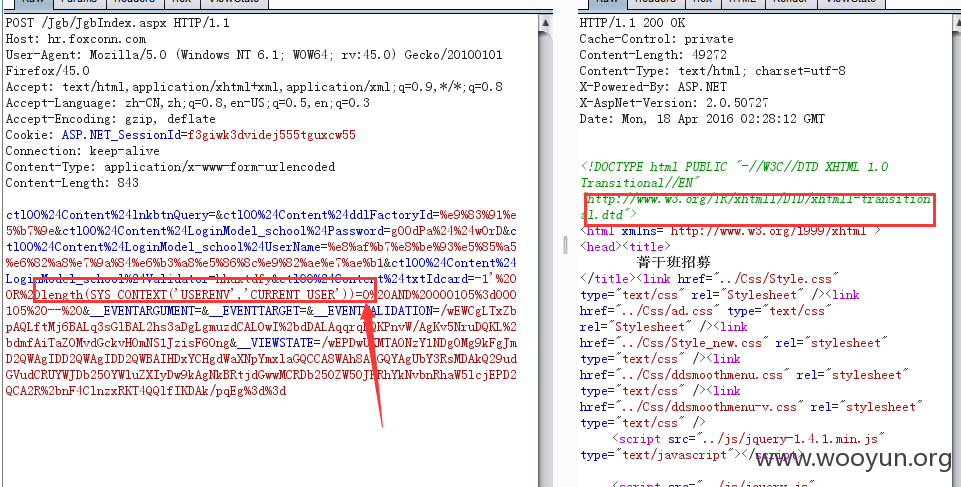
Task: Click the 'Content-Length: 49272' response header
Action: pos(653,55)
